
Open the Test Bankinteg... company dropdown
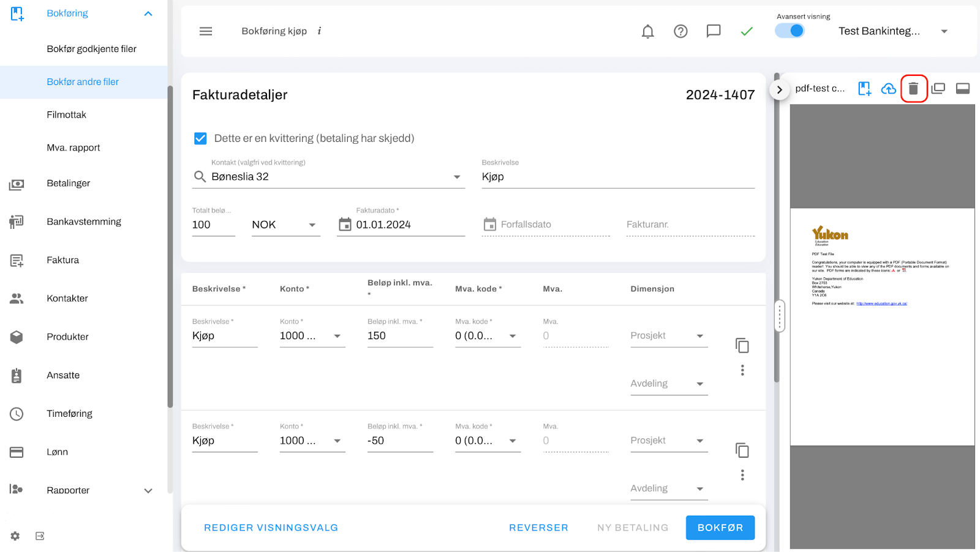click(x=893, y=31)
